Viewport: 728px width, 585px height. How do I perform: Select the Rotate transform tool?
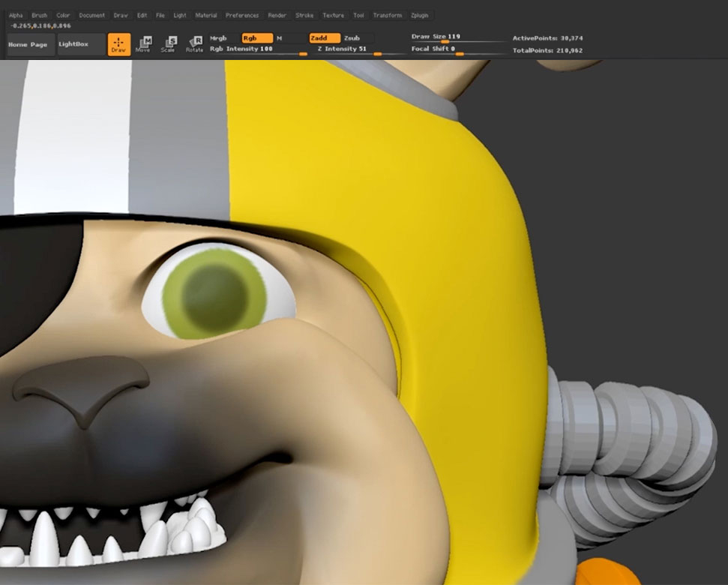pyautogui.click(x=194, y=44)
